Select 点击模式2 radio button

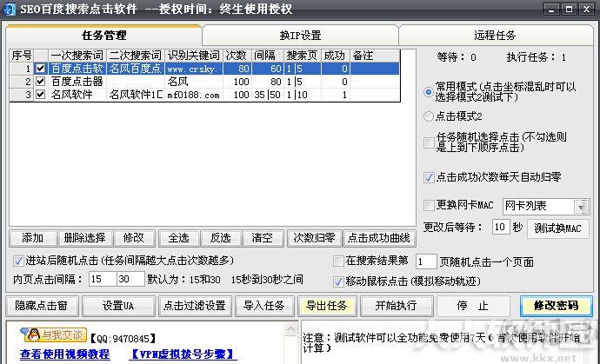[429, 116]
